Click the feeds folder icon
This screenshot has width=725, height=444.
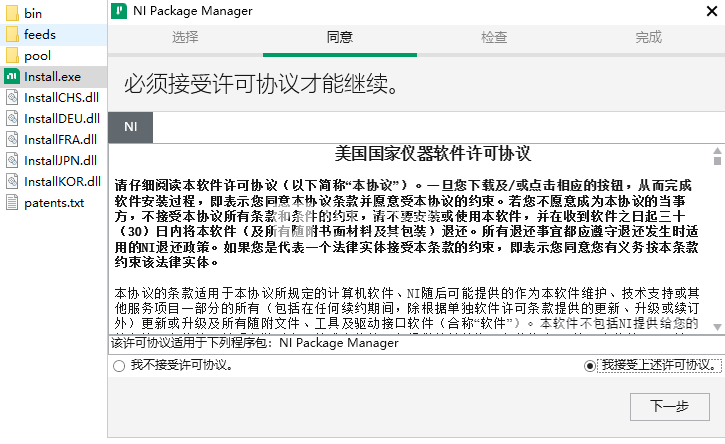12,35
